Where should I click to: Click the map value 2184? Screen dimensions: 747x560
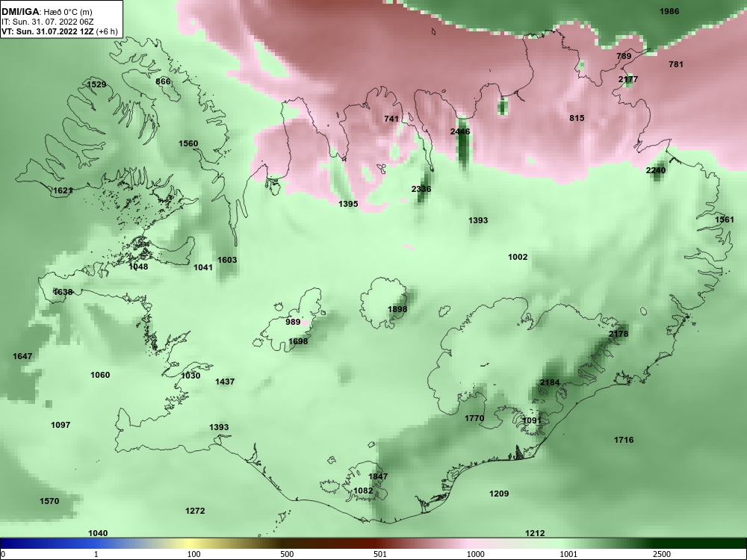(x=550, y=383)
